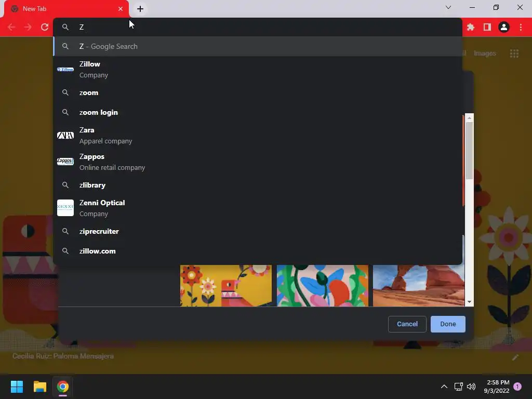This screenshot has width=532, height=399.
Task: Open the Windows Start menu
Action: click(x=17, y=387)
